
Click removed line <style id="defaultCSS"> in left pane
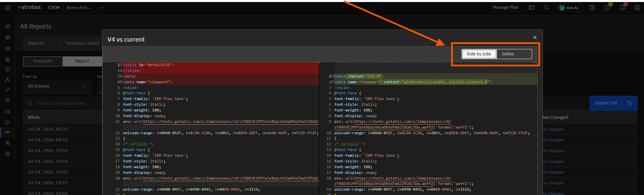pyautogui.click(x=149, y=65)
